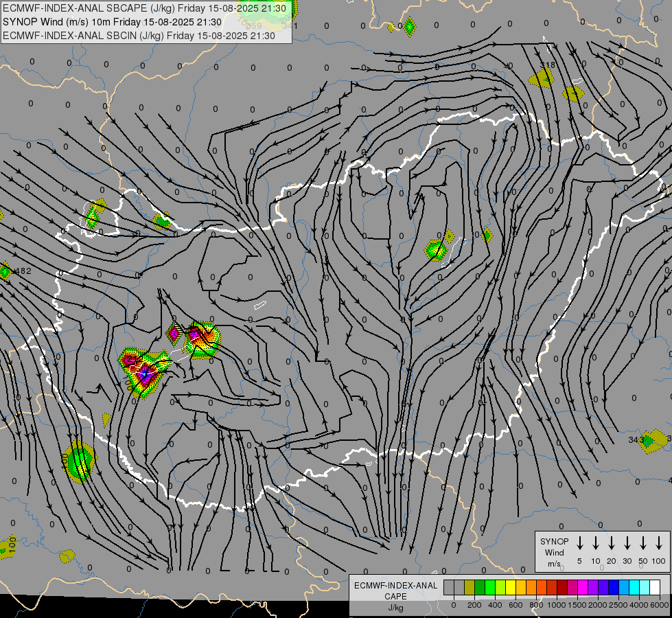672x618 pixels.
Task: Click the wind legend arrow above 100
Action: (x=659, y=542)
